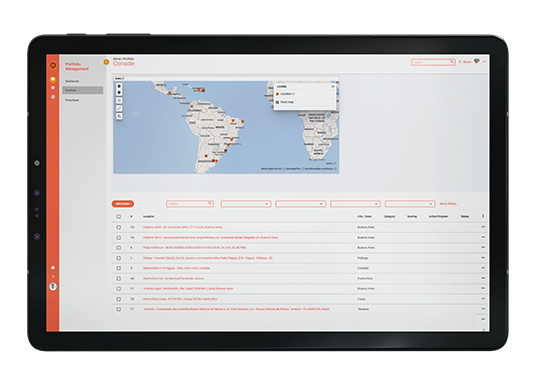Open the row actions menu for row 23

[483, 298]
